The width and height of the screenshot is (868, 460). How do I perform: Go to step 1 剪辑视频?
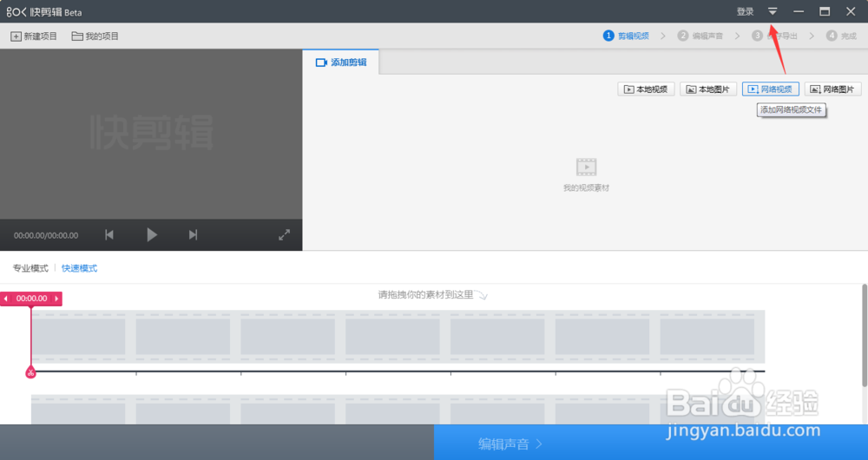[x=626, y=36]
